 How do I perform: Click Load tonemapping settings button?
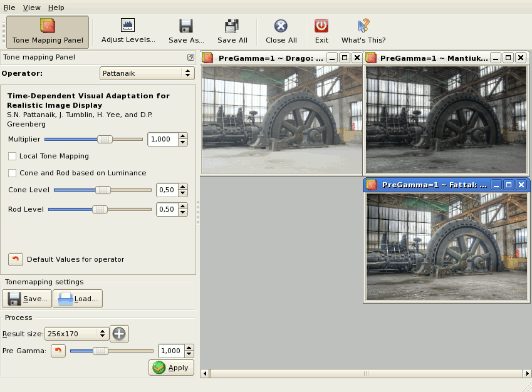point(78,299)
